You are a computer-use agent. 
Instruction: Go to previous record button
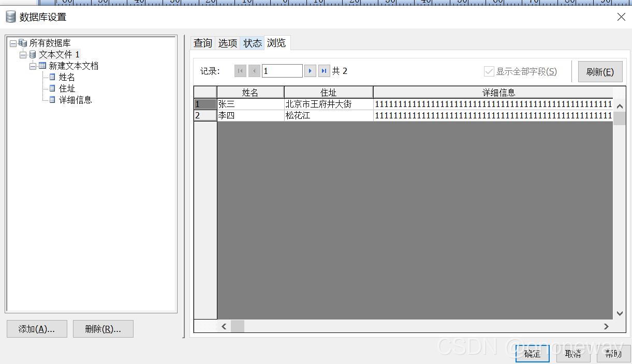tap(254, 71)
